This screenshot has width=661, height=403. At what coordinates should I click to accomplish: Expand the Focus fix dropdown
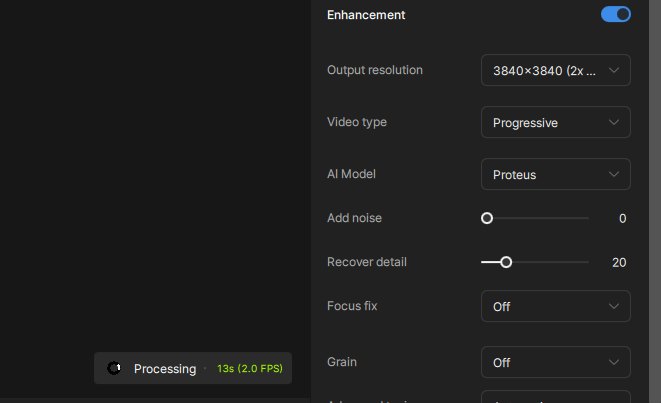click(x=555, y=306)
